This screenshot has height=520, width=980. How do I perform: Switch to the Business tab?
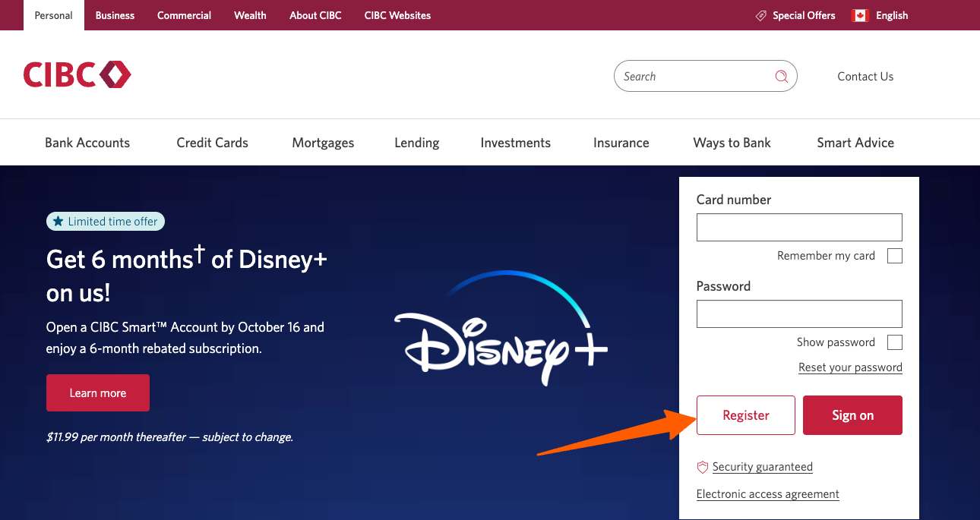(x=114, y=15)
